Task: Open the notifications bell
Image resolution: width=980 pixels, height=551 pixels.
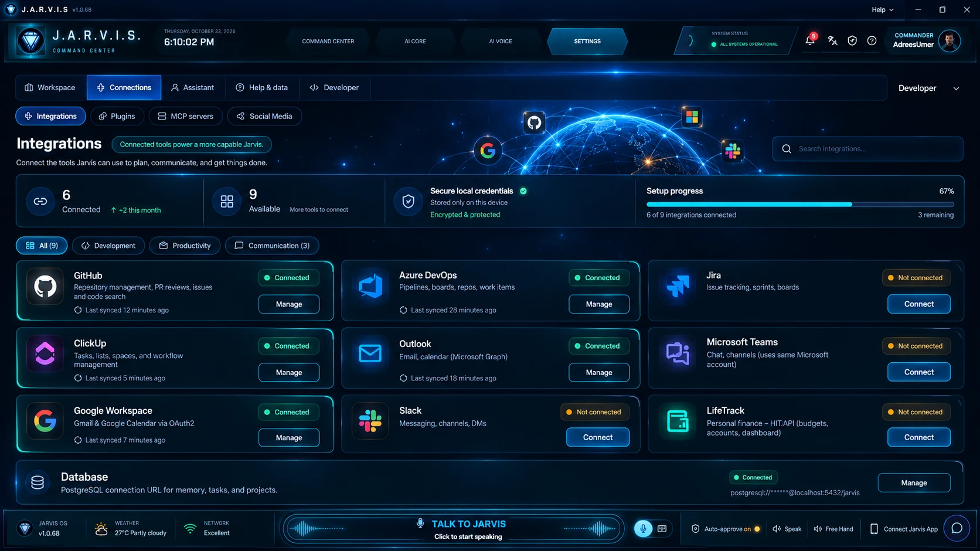Action: 810,40
